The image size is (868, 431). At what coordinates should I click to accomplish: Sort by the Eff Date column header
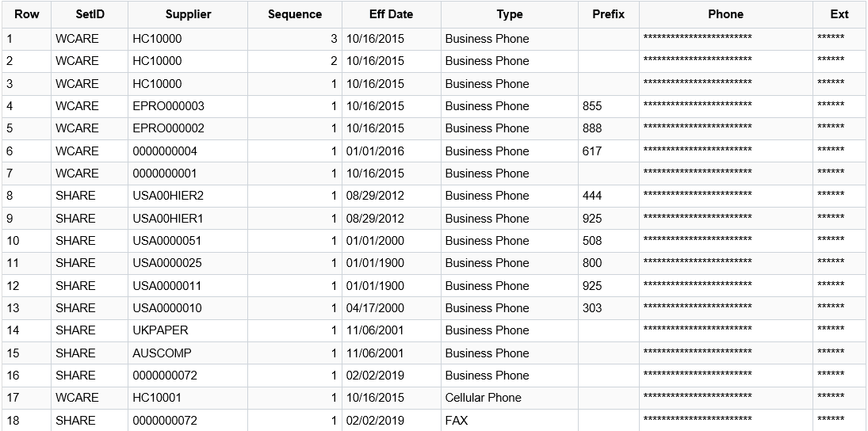(392, 14)
